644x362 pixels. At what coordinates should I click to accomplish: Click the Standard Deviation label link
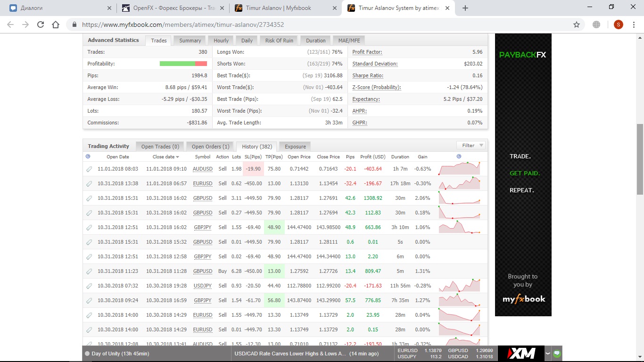point(375,64)
